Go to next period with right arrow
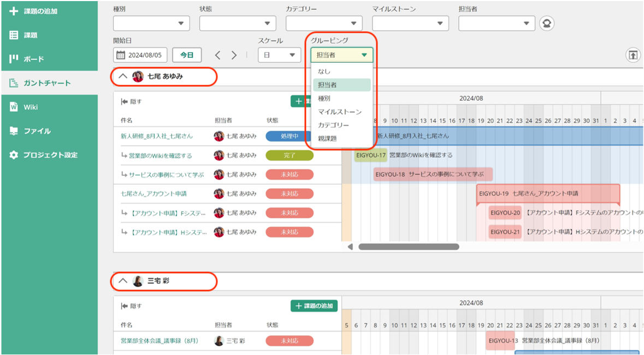This screenshot has width=644, height=355. click(234, 55)
